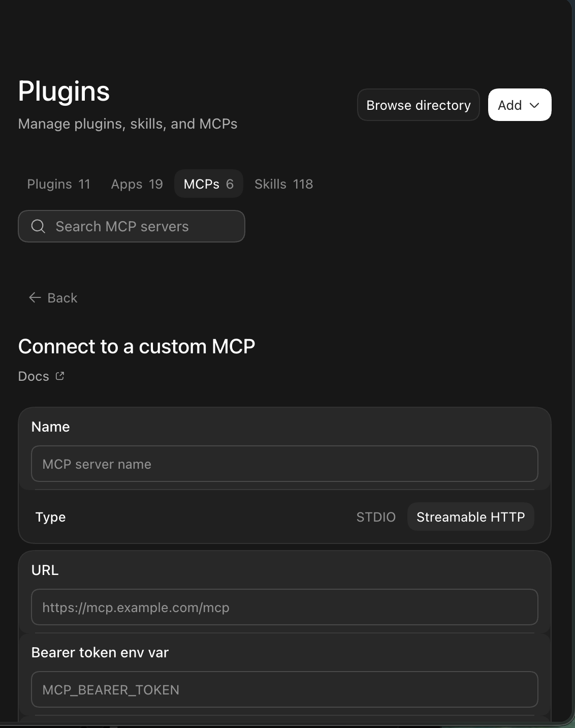
Task: Click the Name field label
Action: point(51,427)
